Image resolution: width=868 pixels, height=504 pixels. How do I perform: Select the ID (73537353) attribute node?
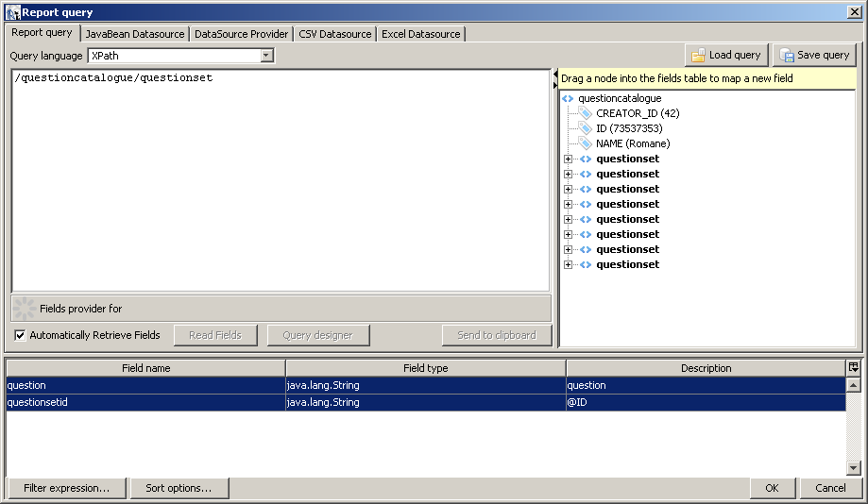629,128
